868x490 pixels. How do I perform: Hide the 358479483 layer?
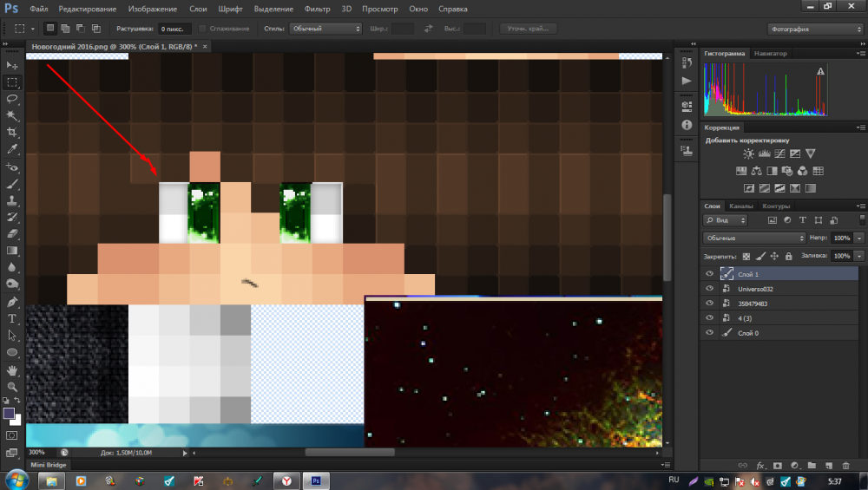[710, 303]
